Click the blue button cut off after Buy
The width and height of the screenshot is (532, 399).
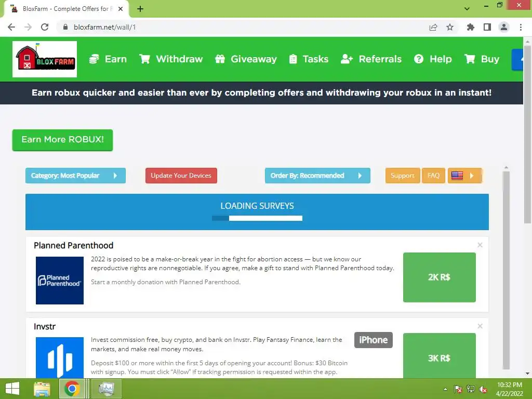[x=517, y=59]
